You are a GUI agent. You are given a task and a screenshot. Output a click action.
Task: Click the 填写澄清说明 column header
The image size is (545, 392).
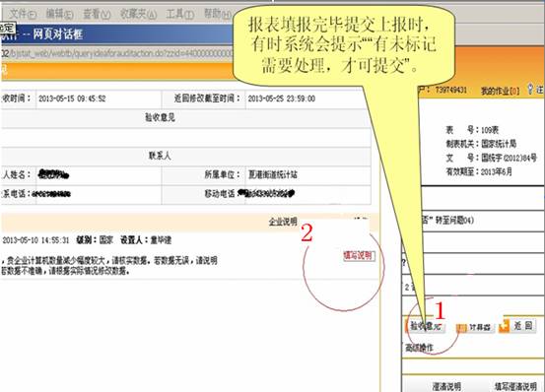tap(515, 386)
